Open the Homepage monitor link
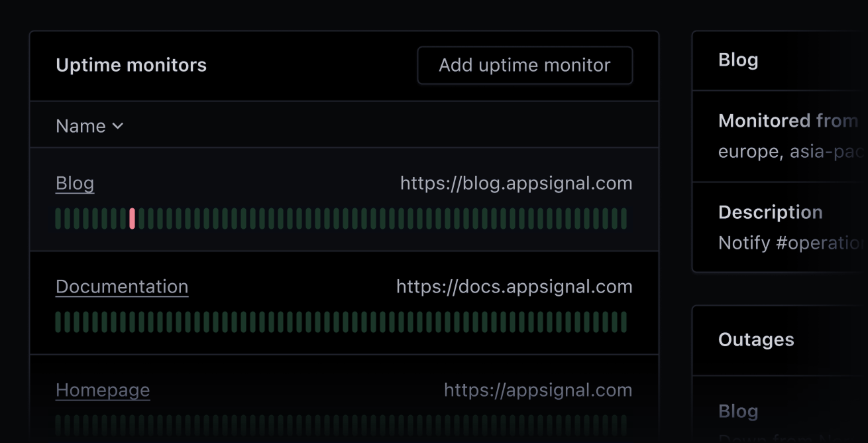Viewport: 868px width, 443px height. [x=103, y=390]
